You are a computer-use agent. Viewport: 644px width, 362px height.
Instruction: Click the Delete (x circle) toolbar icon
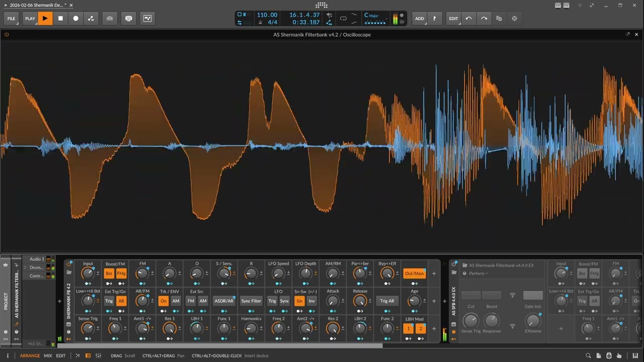point(514,19)
